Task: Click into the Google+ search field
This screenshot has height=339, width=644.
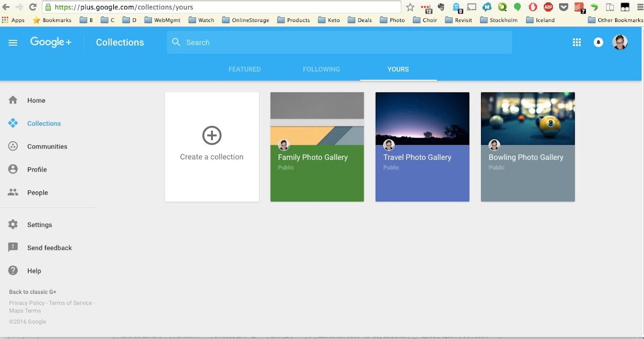Action: point(340,43)
